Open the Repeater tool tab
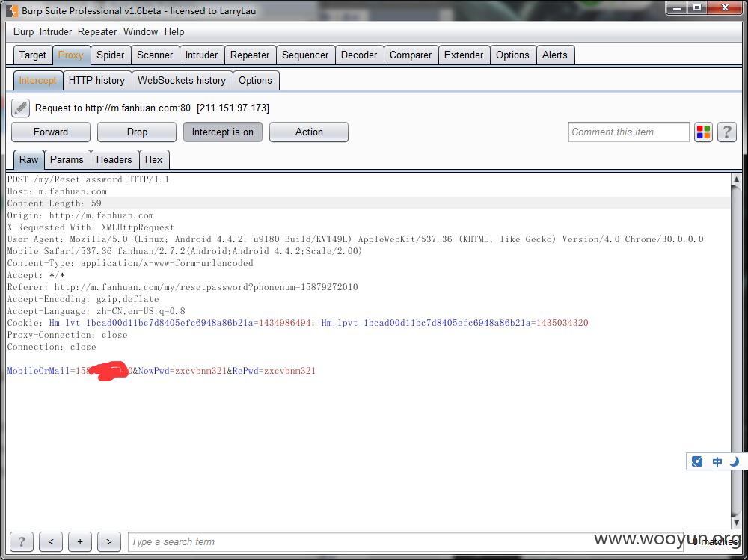 [250, 55]
